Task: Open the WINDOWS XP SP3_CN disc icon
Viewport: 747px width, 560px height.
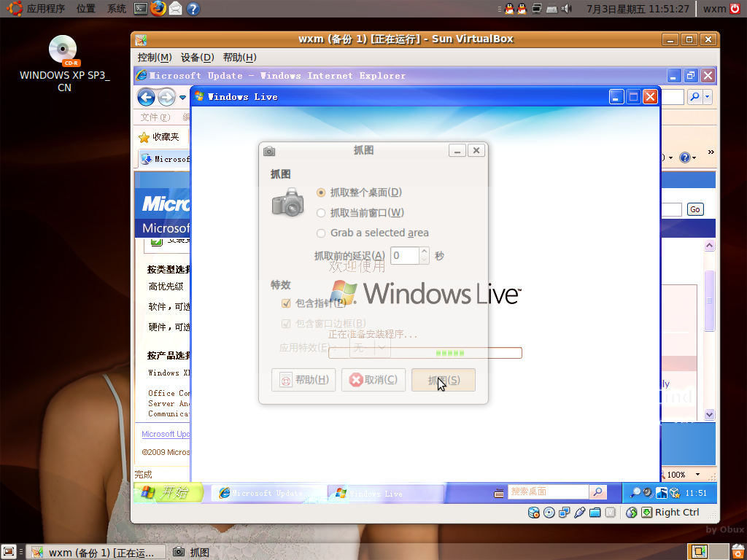Action: point(63,50)
